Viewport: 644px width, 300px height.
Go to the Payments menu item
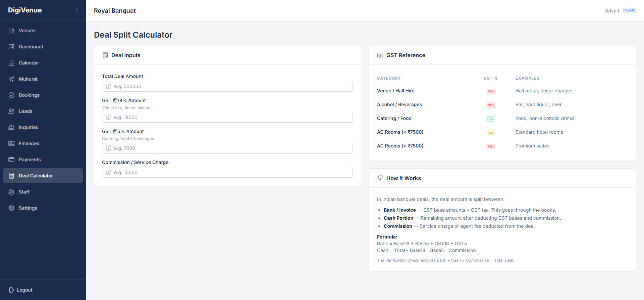tap(43, 160)
